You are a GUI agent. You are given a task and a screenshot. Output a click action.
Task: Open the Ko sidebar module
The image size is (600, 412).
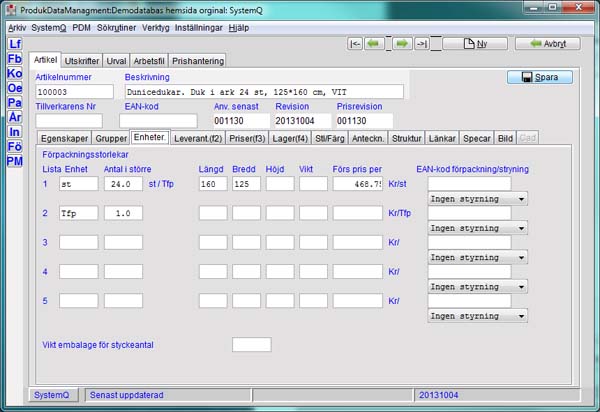click(15, 73)
